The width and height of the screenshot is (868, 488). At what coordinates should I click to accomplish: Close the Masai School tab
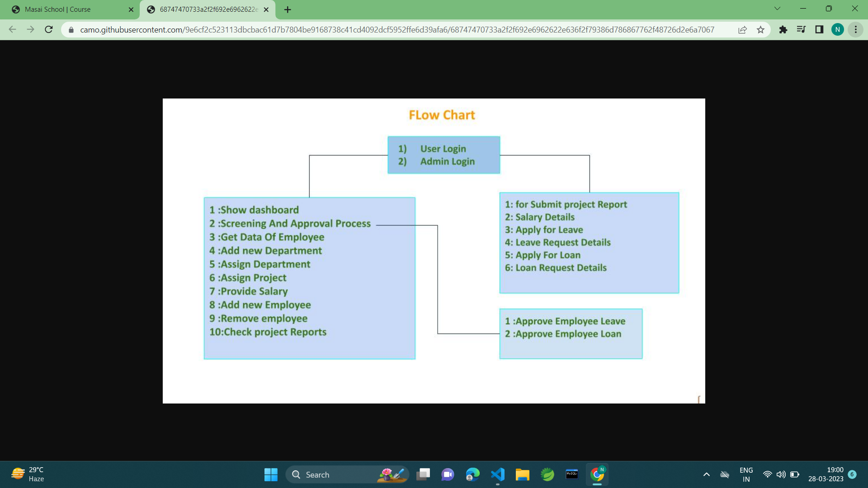(131, 9)
